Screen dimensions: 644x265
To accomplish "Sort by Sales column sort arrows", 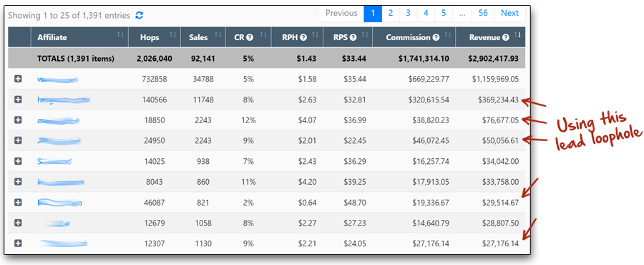I will [218, 35].
